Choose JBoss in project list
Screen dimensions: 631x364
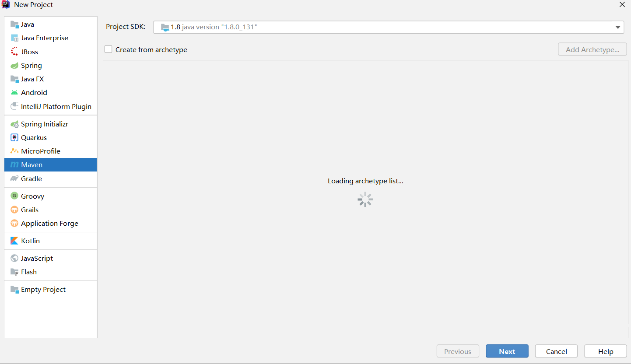pyautogui.click(x=50, y=52)
